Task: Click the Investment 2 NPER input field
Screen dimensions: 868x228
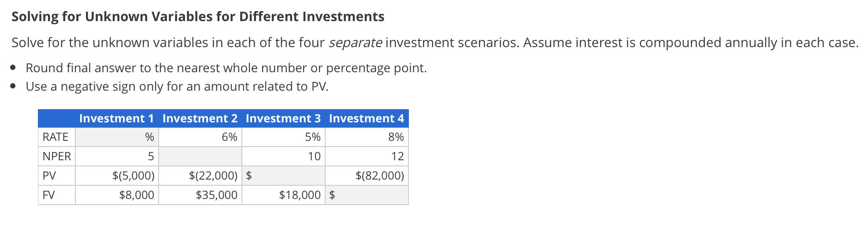Action: 200,156
